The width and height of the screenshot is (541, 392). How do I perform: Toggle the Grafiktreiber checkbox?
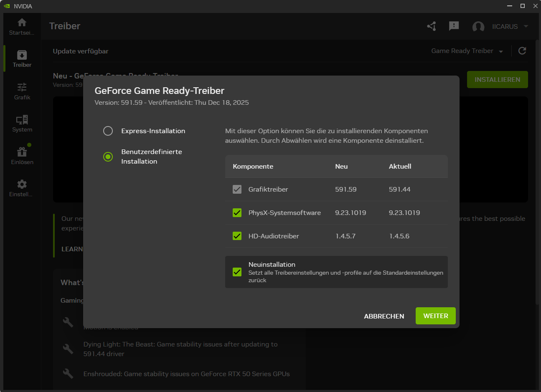[x=237, y=190]
